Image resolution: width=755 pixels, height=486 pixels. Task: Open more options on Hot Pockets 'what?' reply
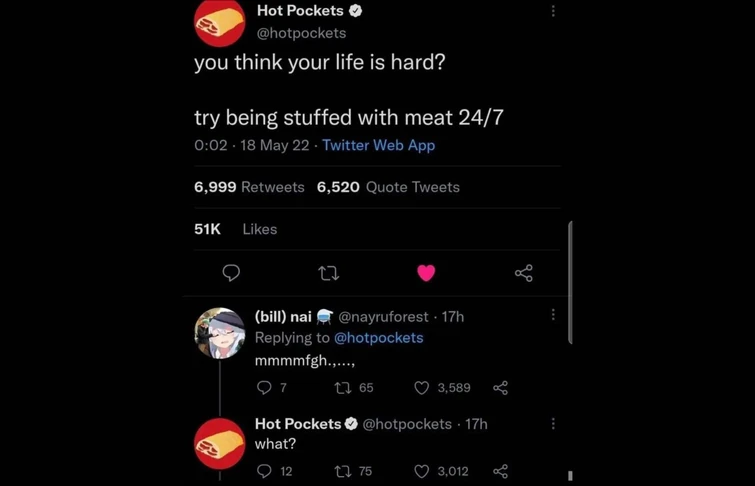click(x=553, y=423)
